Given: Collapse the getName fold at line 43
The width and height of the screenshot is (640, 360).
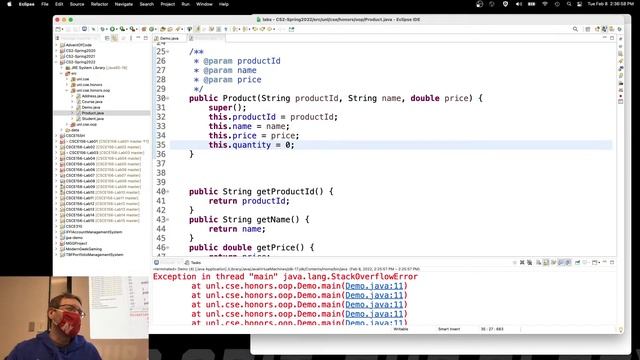Looking at the screenshot, I should coord(168,220).
